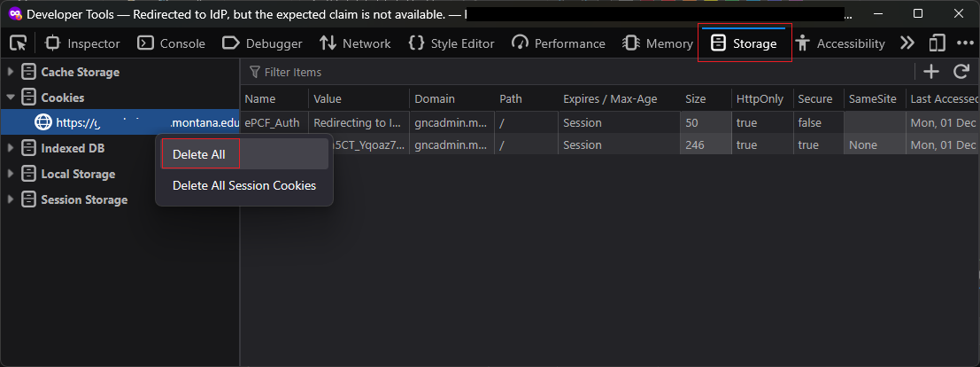Select the Local Storage entry
Viewport: 980px width, 367px height.
78,174
